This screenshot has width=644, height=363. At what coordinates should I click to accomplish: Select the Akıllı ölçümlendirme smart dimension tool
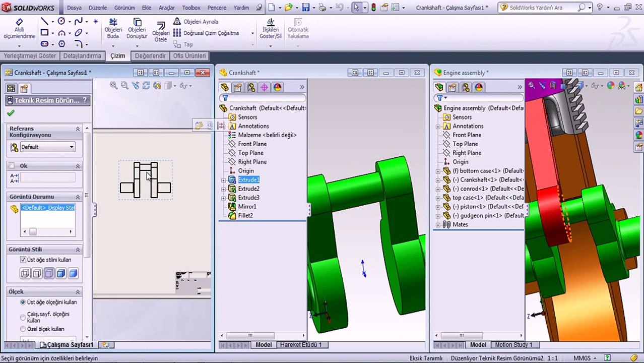[19, 29]
